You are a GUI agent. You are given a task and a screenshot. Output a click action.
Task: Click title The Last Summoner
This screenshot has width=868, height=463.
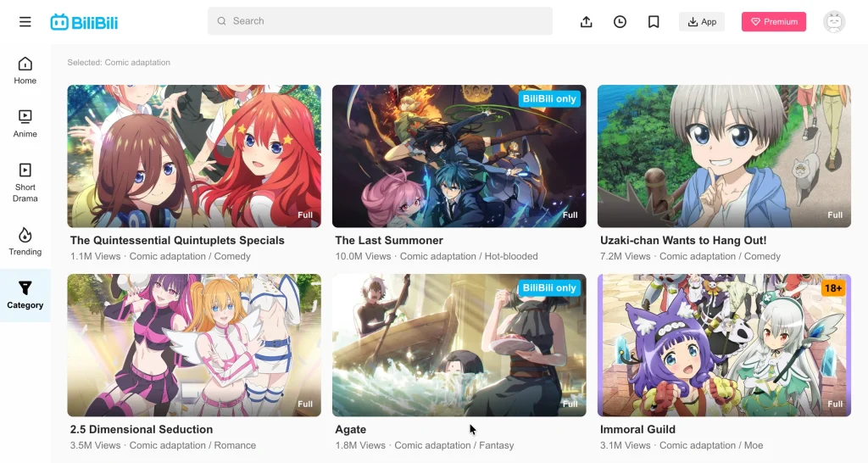pyautogui.click(x=389, y=240)
